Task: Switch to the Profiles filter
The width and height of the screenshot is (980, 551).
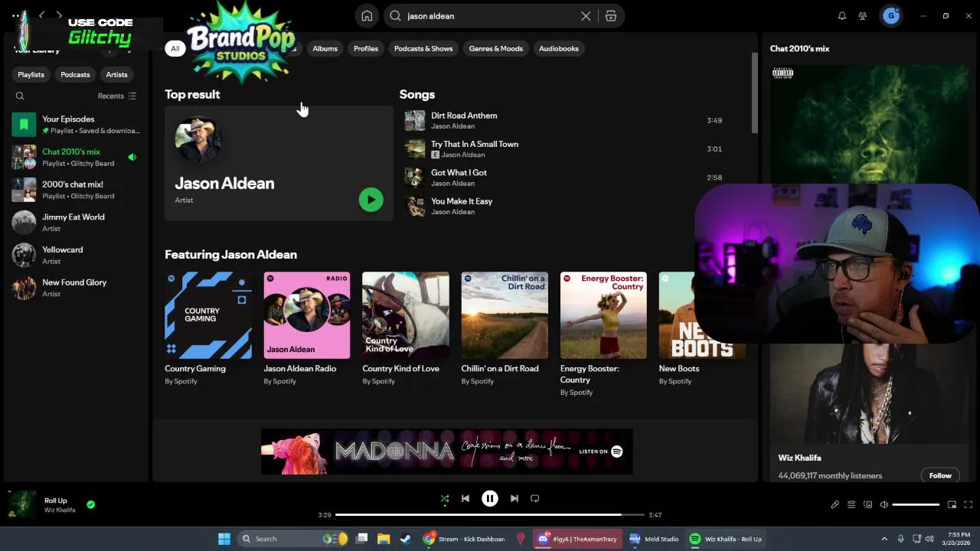Action: [x=366, y=48]
